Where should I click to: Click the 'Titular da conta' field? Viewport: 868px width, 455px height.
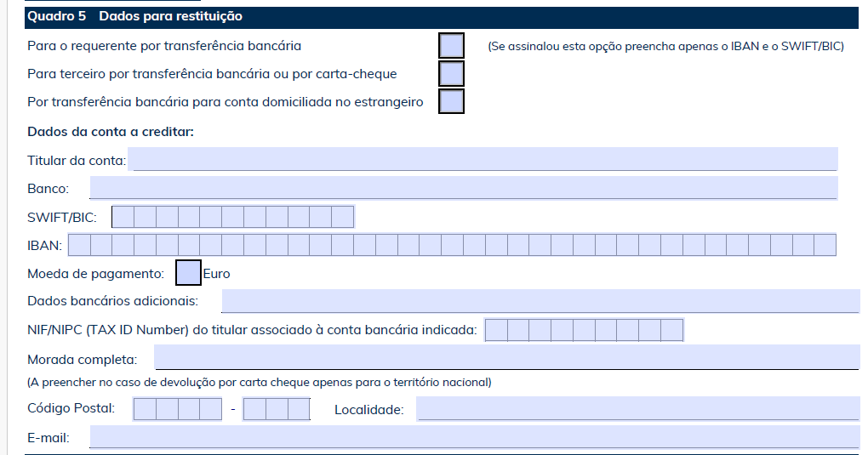tap(483, 159)
